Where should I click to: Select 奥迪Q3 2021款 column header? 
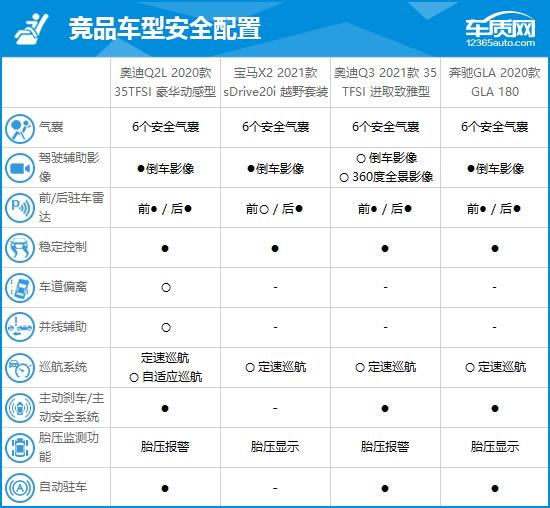click(385, 82)
